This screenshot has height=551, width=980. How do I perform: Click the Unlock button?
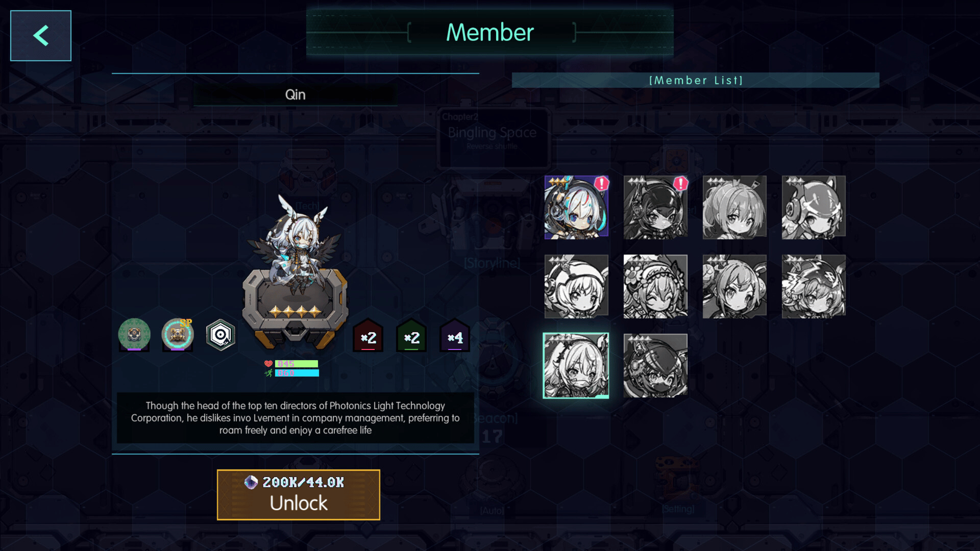click(299, 495)
